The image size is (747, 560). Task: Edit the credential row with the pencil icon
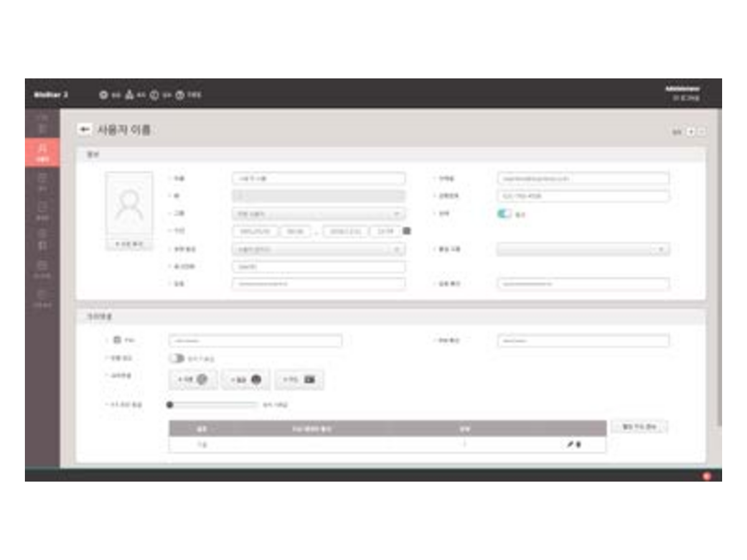click(x=570, y=444)
